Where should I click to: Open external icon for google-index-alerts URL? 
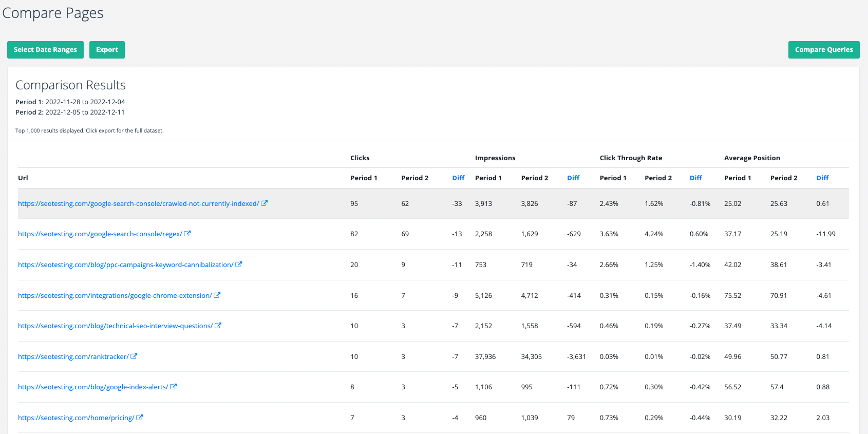(174, 387)
